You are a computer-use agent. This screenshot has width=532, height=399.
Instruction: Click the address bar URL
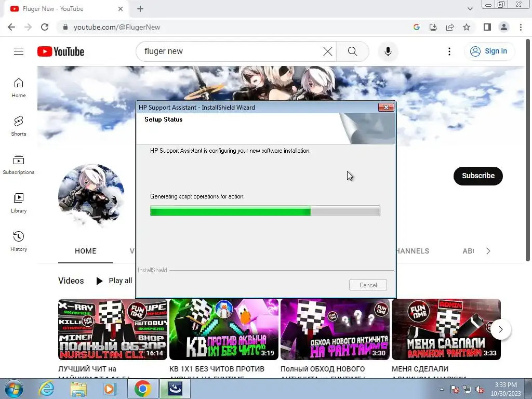(x=117, y=27)
